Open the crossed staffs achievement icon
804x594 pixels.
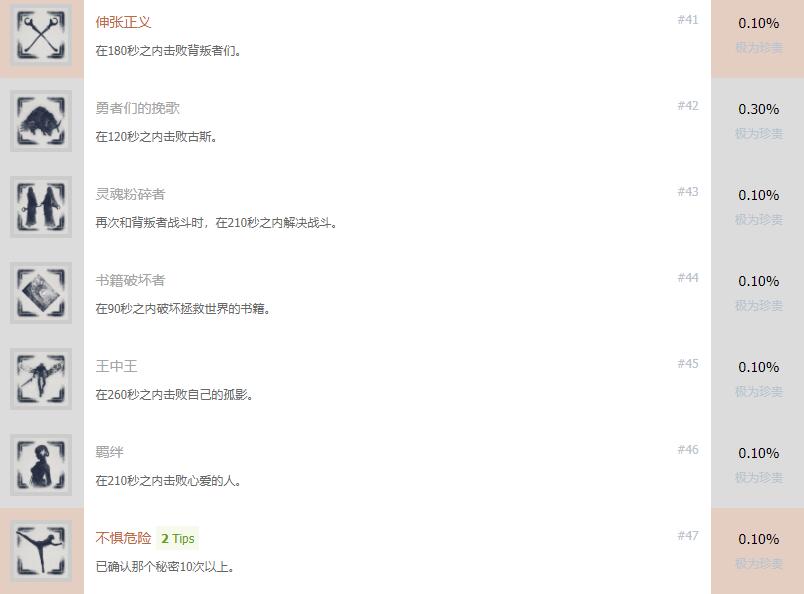(x=41, y=35)
